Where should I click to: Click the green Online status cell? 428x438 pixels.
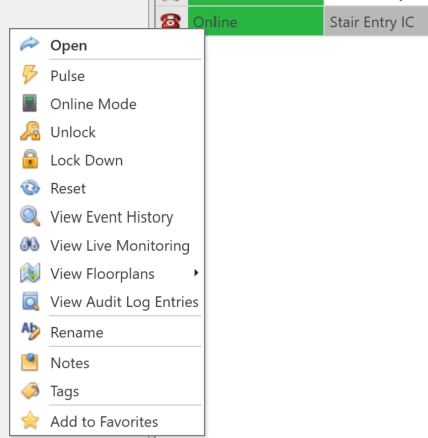pos(256,21)
